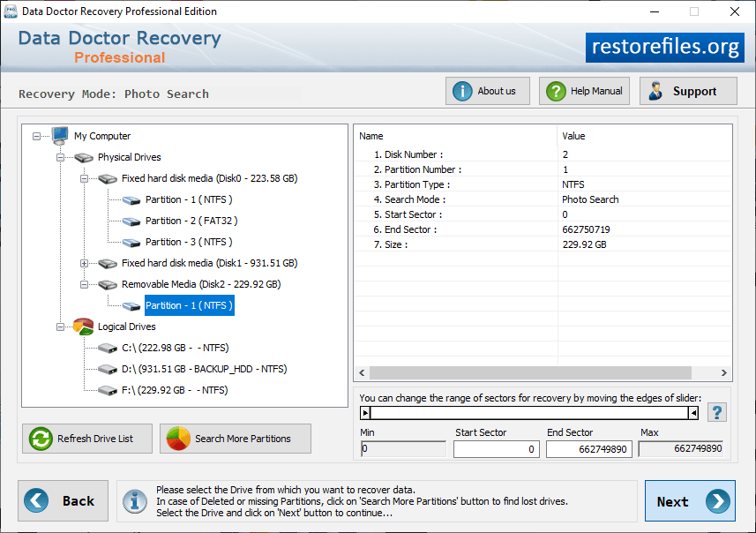This screenshot has width=756, height=533.
Task: Click the left handle of the sector slider
Action: 365,413
